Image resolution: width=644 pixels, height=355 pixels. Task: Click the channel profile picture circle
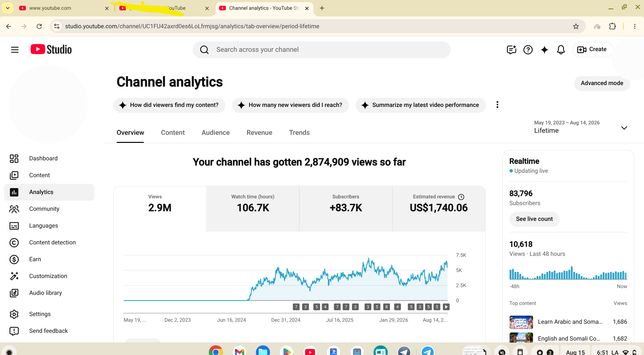tap(48, 104)
